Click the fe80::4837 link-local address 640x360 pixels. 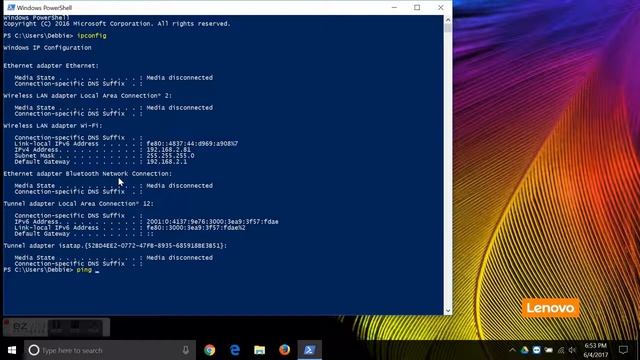point(192,144)
